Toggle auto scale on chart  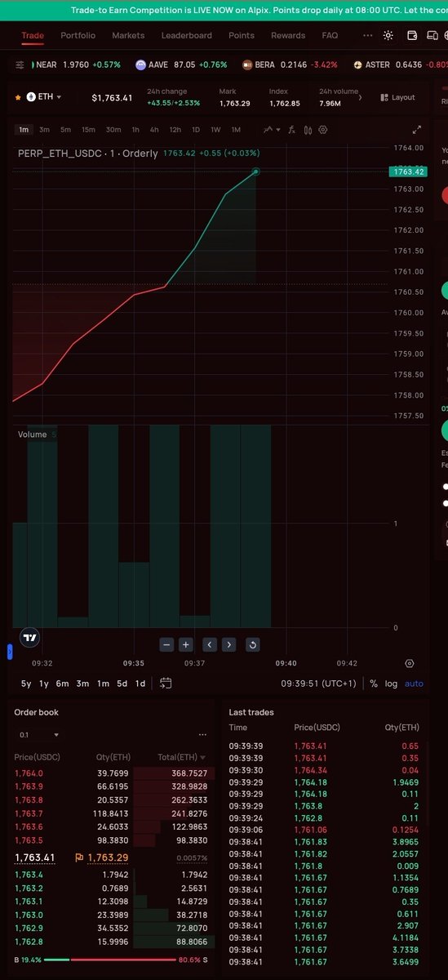click(415, 684)
